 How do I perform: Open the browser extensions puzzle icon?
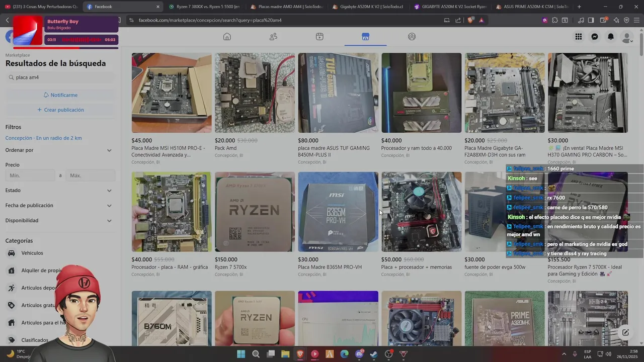click(555, 20)
